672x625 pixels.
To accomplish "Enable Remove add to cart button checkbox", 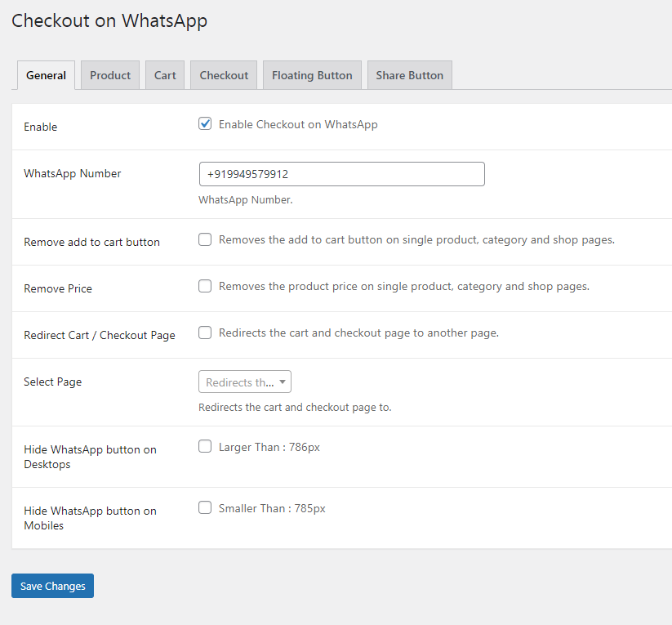I will [x=205, y=239].
